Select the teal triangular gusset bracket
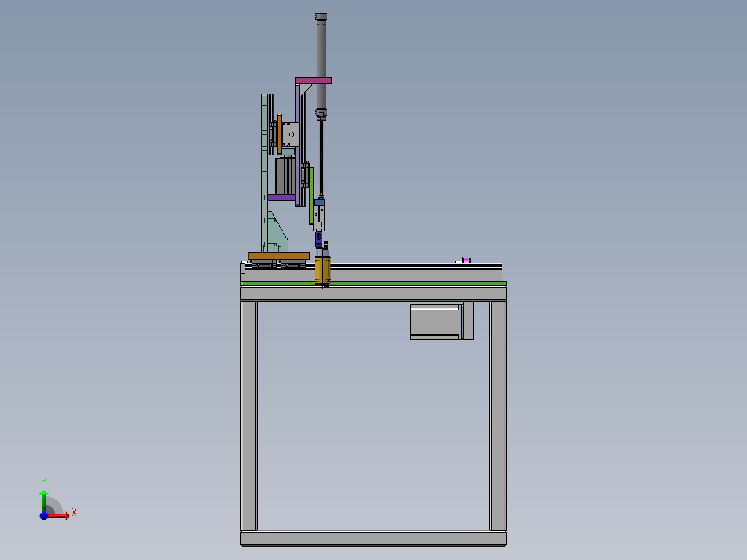This screenshot has width=747, height=560. coord(277,234)
